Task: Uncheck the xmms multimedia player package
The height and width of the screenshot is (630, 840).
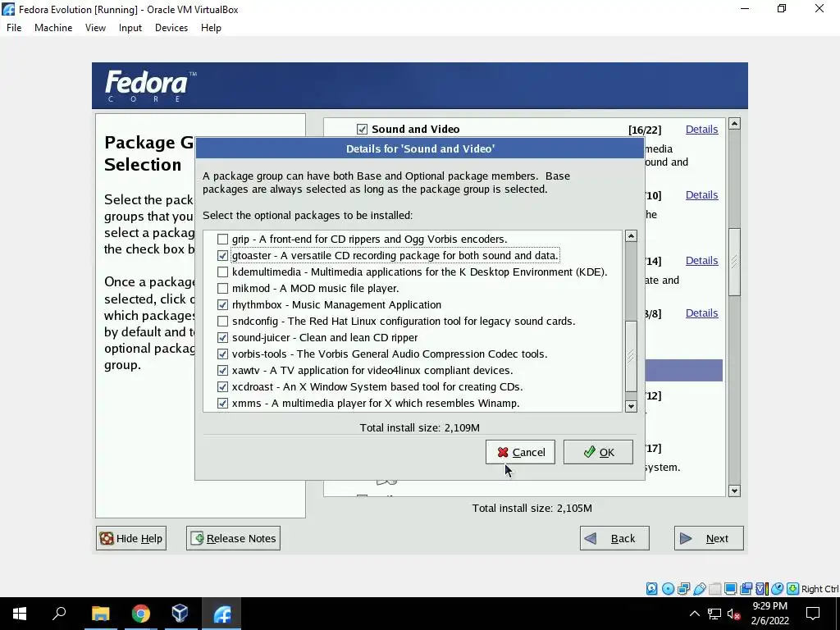Action: 222,404
